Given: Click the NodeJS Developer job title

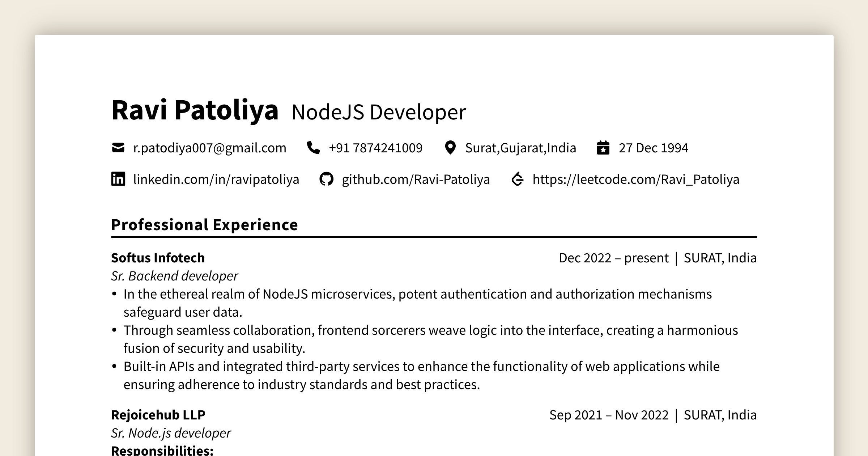Looking at the screenshot, I should coord(378,111).
